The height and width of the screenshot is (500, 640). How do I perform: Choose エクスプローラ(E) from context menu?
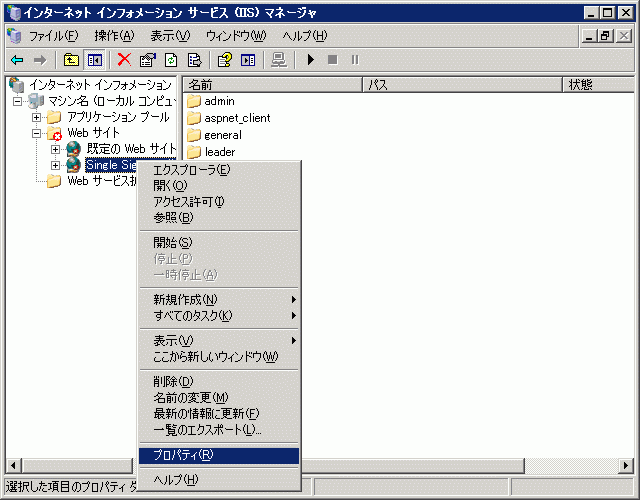219,170
